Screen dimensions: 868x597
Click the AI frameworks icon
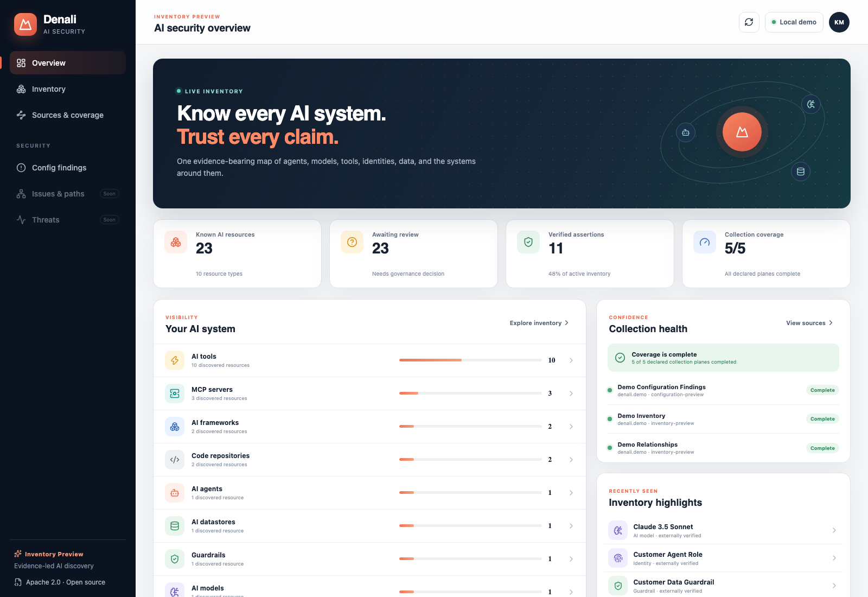coord(175,427)
